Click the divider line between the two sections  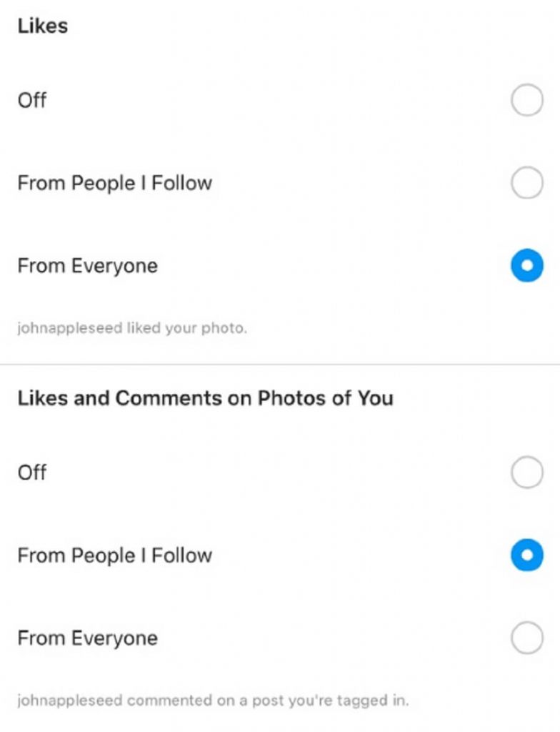coord(280,364)
